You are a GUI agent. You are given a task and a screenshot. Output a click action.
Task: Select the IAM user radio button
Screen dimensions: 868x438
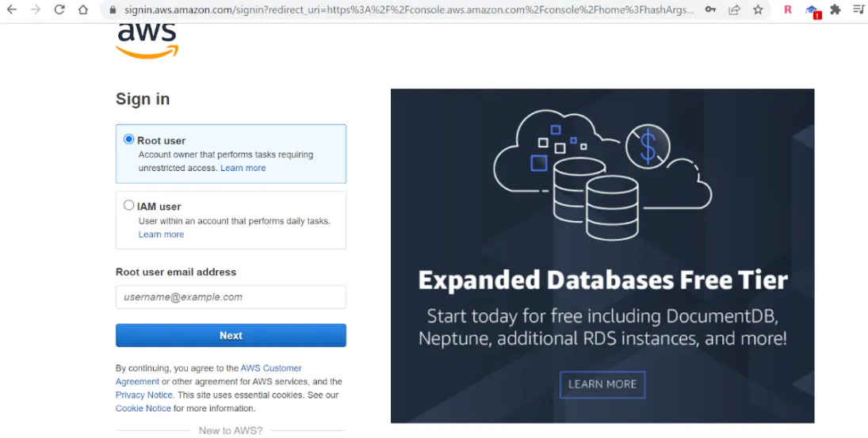[129, 205]
